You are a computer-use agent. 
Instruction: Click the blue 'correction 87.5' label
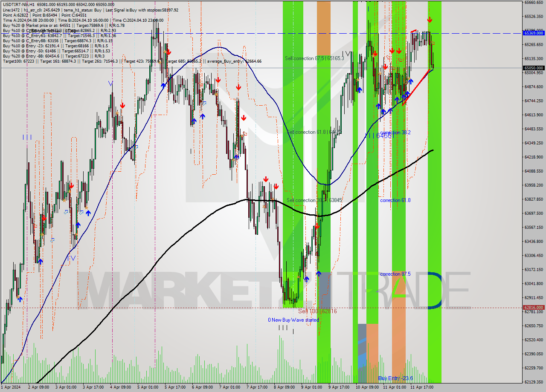395,274
